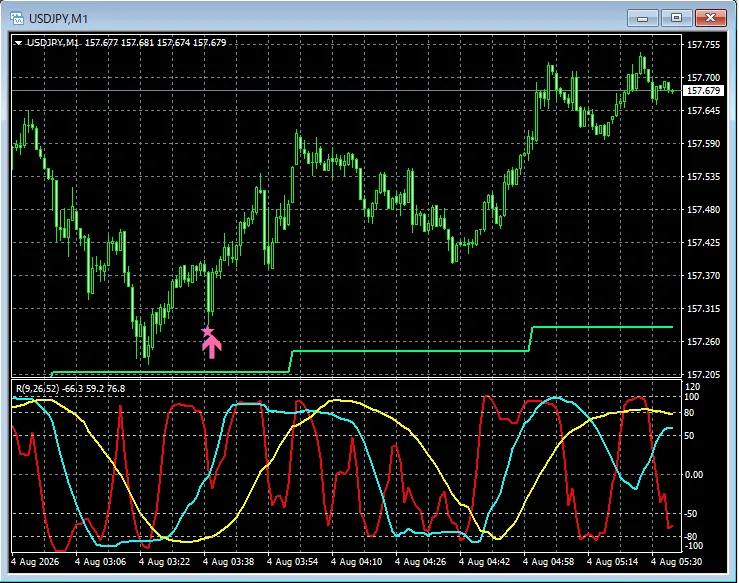This screenshot has width=739, height=583.
Task: Click the 4 Aug 05:14 time label
Action: pyautogui.click(x=613, y=562)
